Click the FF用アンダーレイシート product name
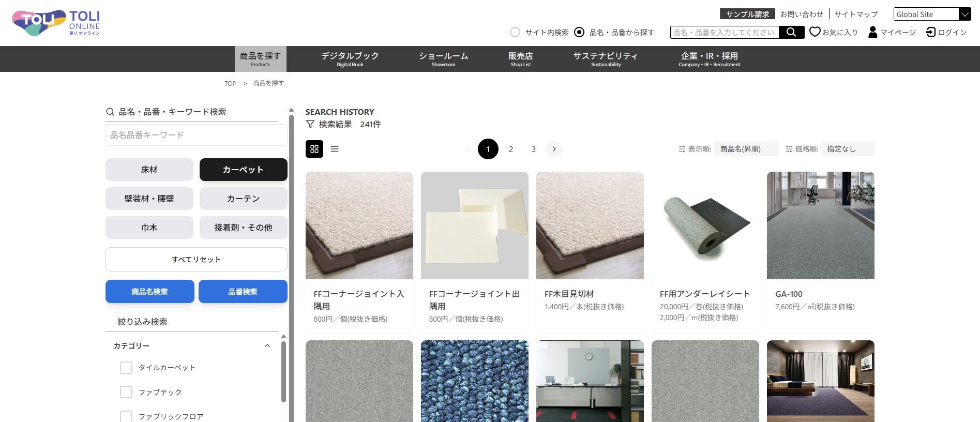Screen dimensions: 980x422 pyautogui.click(x=705, y=294)
